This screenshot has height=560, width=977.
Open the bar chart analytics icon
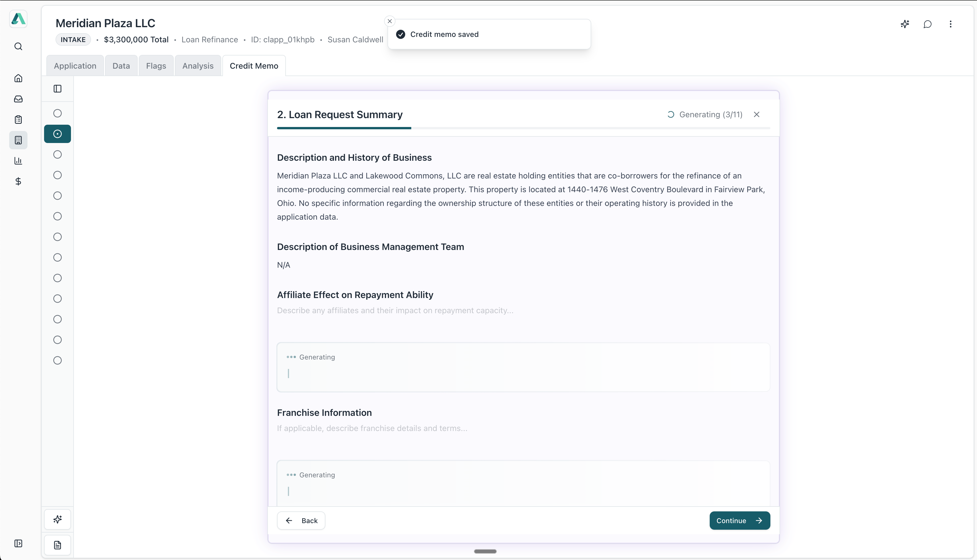pyautogui.click(x=18, y=161)
